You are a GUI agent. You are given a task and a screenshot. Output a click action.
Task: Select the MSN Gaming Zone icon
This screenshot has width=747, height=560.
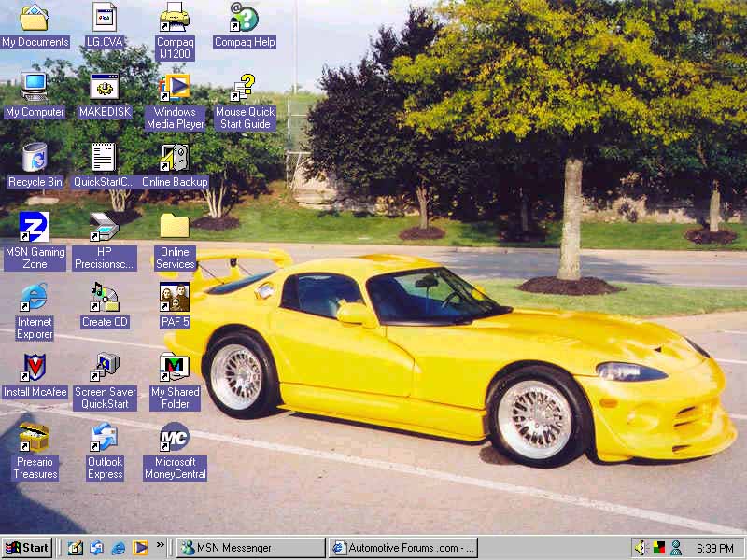click(35, 228)
